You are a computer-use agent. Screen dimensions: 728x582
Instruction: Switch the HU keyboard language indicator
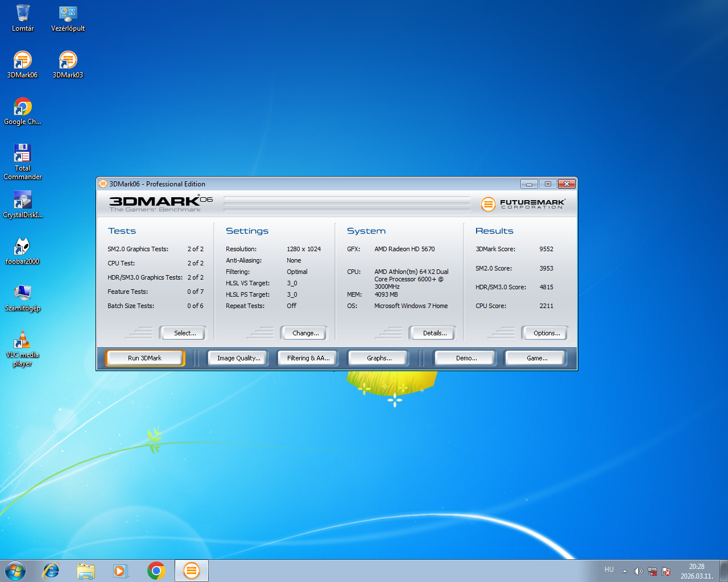pos(609,569)
